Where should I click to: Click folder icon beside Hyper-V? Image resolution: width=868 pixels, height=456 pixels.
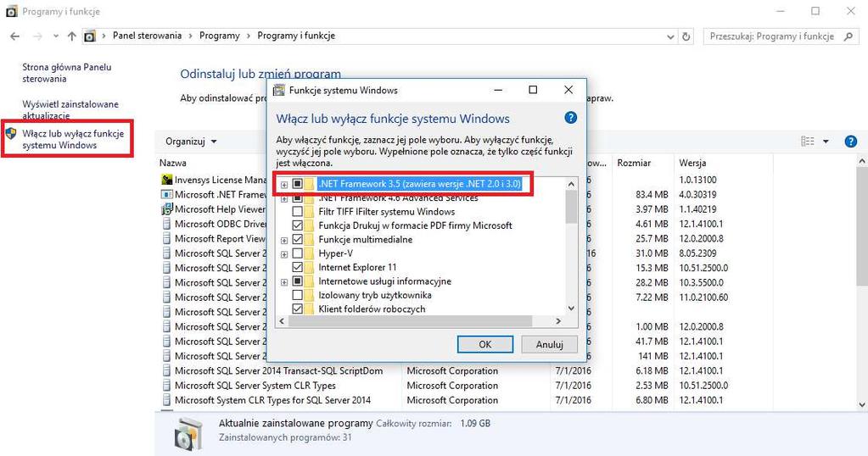coord(309,253)
